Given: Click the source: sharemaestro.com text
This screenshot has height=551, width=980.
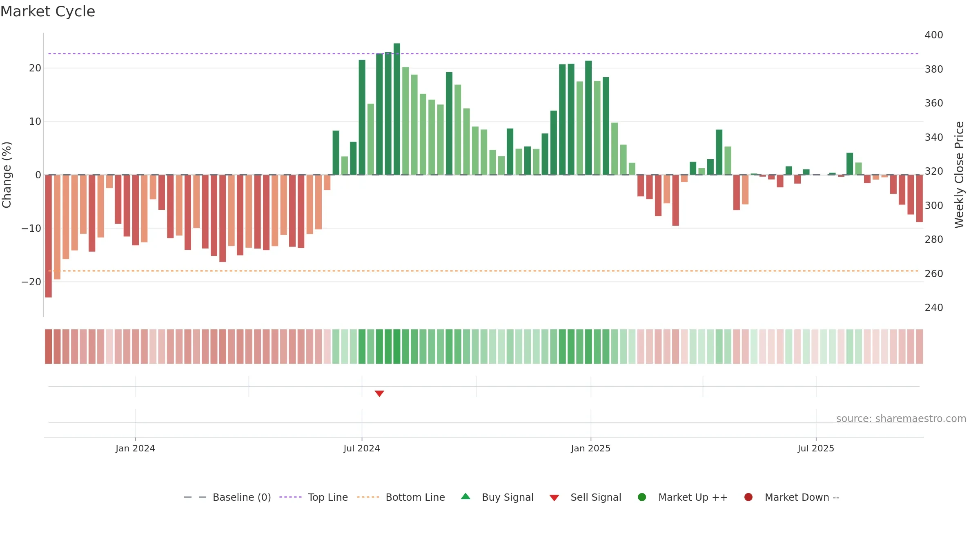Looking at the screenshot, I should [x=901, y=419].
